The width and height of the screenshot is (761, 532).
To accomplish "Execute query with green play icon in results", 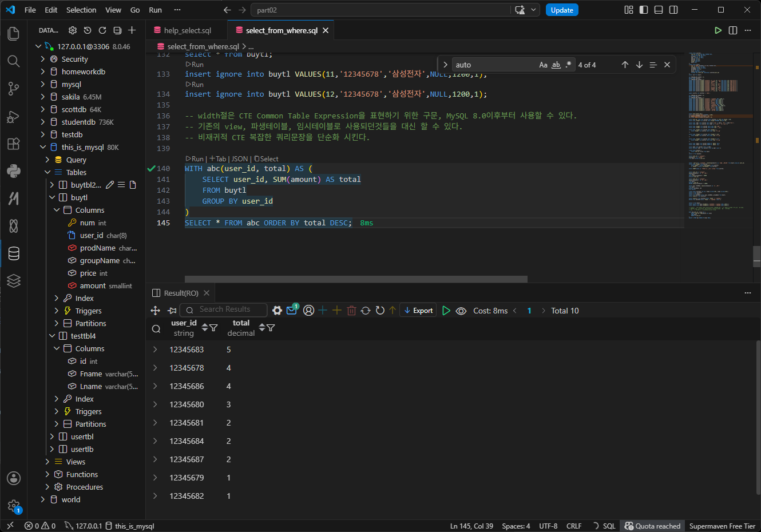I will 446,311.
